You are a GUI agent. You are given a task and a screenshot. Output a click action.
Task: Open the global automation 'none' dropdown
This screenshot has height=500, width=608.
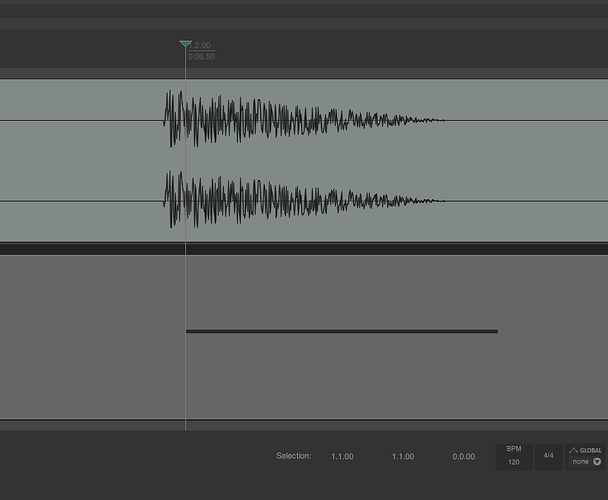[x=587, y=462]
